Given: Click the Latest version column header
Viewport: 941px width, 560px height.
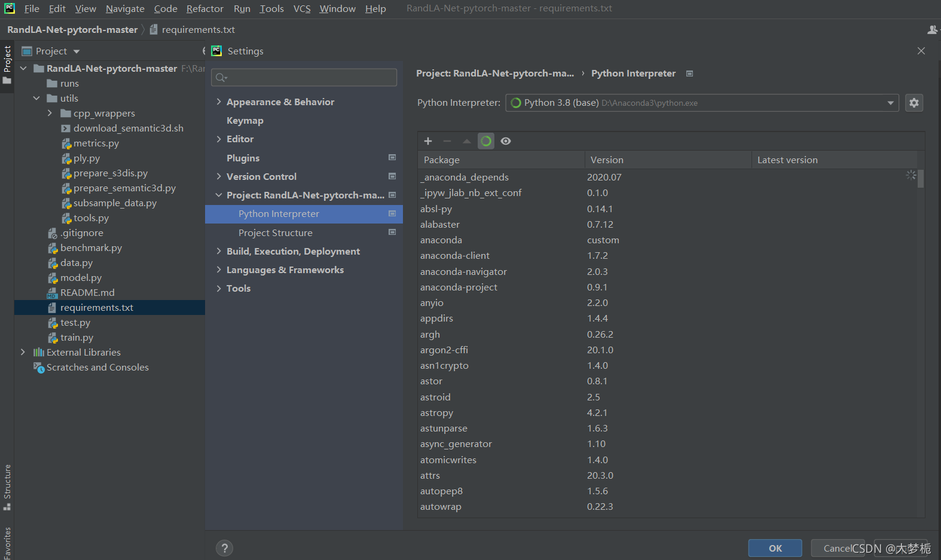Looking at the screenshot, I should pyautogui.click(x=834, y=160).
